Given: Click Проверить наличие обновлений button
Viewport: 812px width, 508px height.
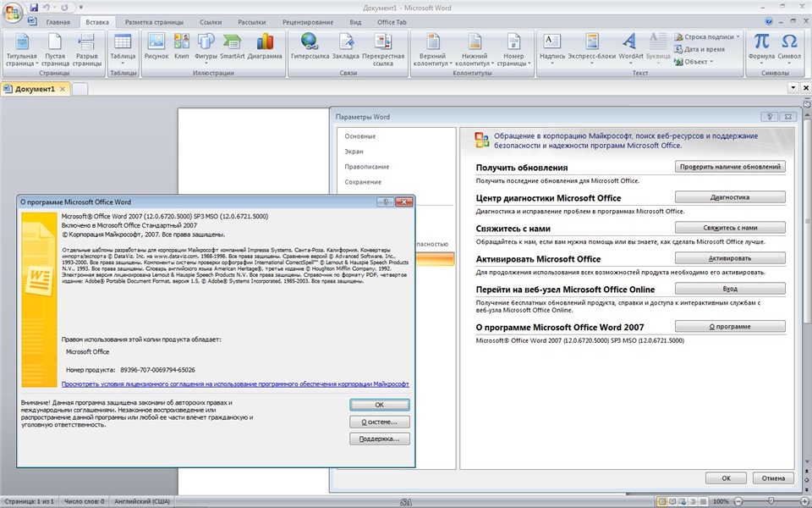Looking at the screenshot, I should (730, 167).
